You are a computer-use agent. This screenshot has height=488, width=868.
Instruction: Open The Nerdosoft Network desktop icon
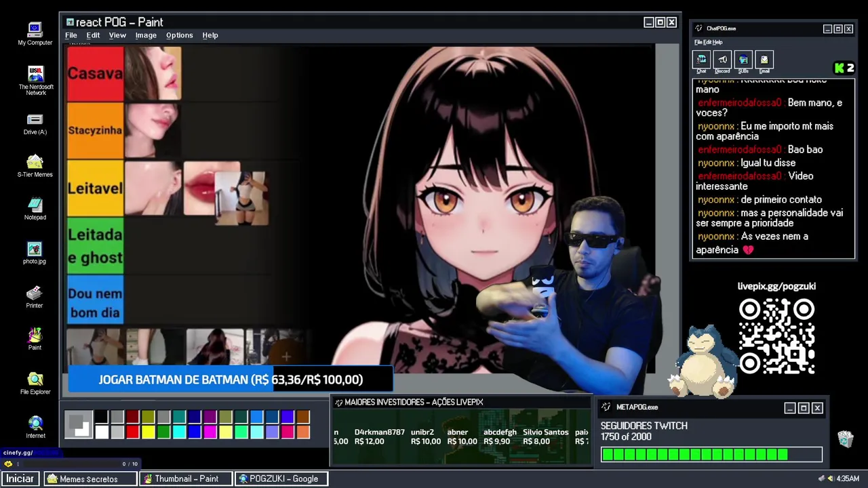(35, 80)
